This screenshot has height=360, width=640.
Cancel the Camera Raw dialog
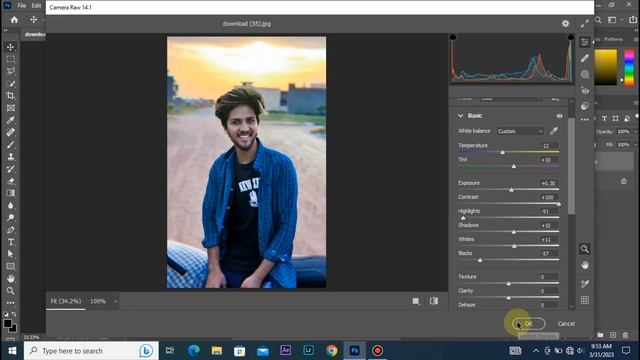coord(566,324)
